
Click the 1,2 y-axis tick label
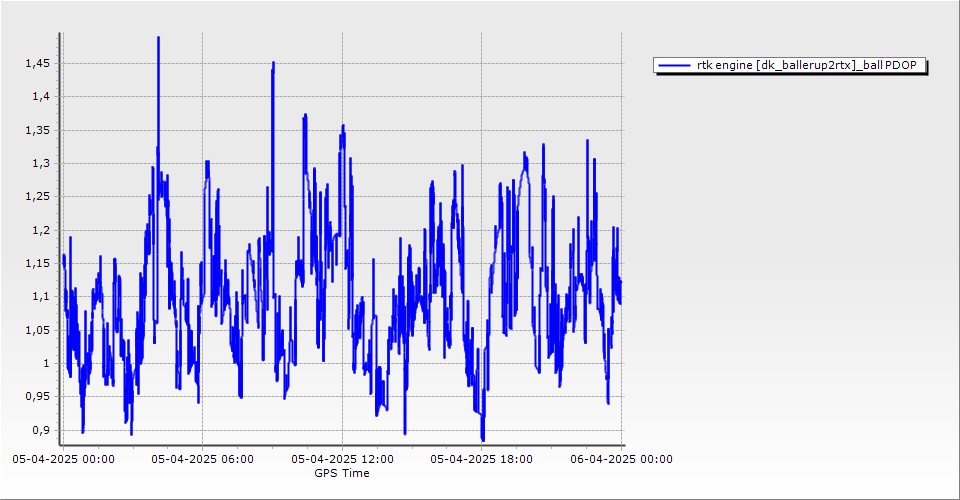[41, 230]
